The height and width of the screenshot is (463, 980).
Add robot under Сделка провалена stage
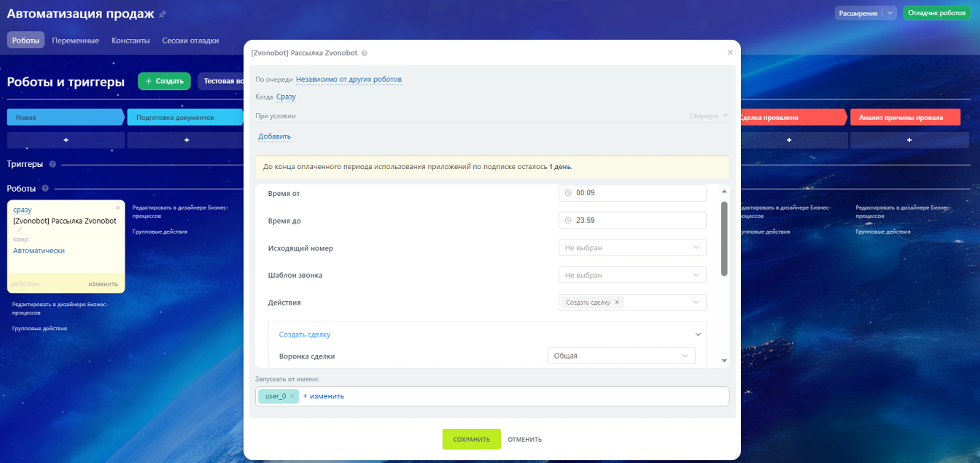tap(789, 140)
